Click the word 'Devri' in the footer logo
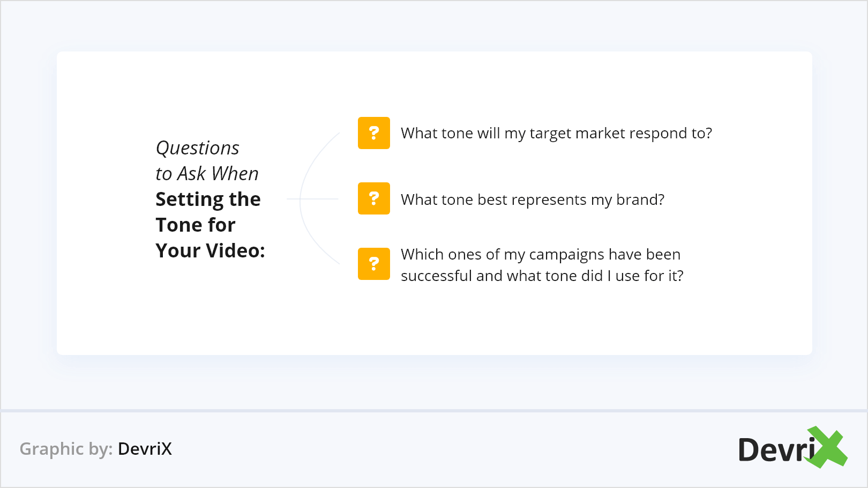The height and width of the screenshot is (488, 868). click(x=776, y=450)
